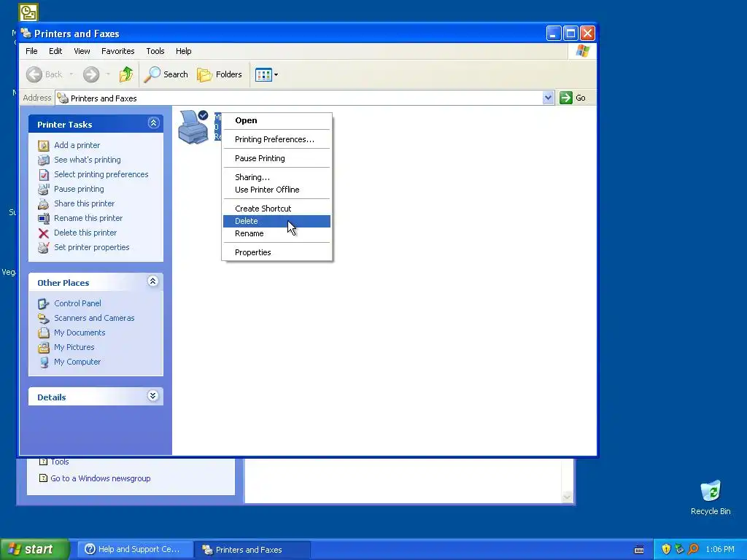Click the orange magnifier tray icon
This screenshot has height=560, width=747.
693,549
